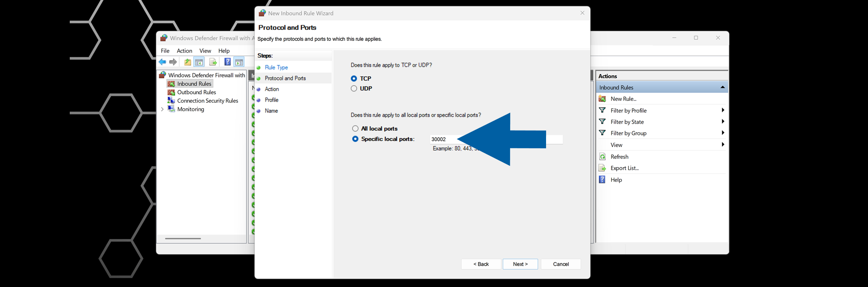
Task: Click the specific local ports text field
Action: [x=496, y=139]
